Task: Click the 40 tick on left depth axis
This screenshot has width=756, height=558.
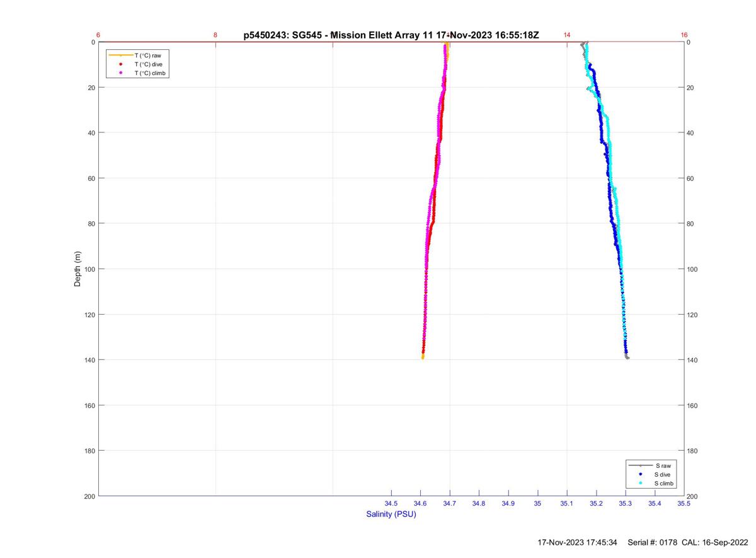Action: pos(91,133)
